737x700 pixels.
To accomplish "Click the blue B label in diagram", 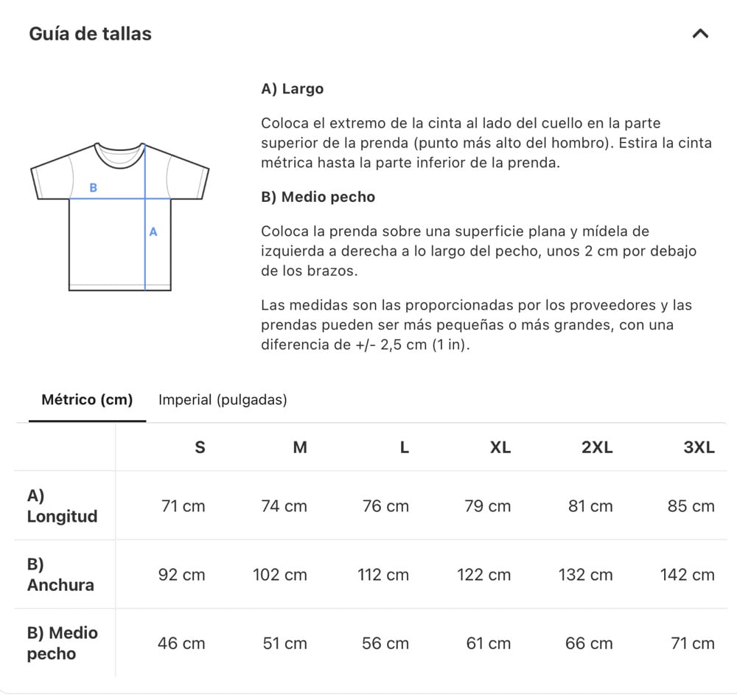I will tap(93, 188).
